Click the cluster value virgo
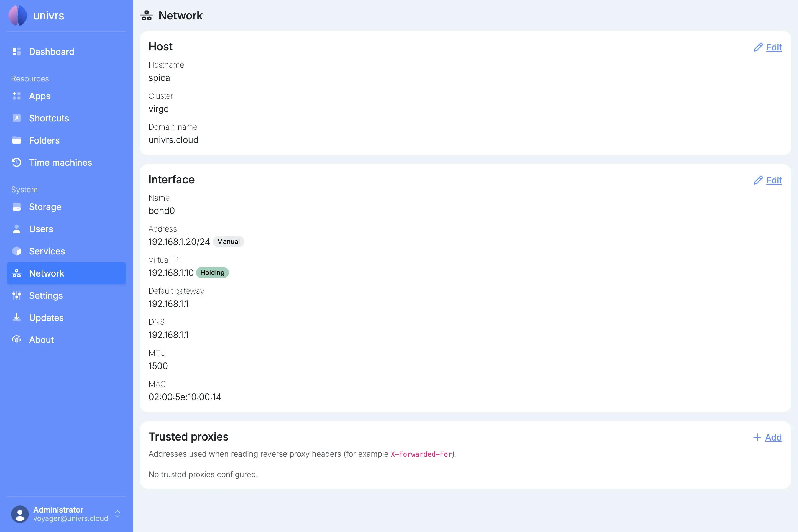The height and width of the screenshot is (532, 798). [x=158, y=109]
